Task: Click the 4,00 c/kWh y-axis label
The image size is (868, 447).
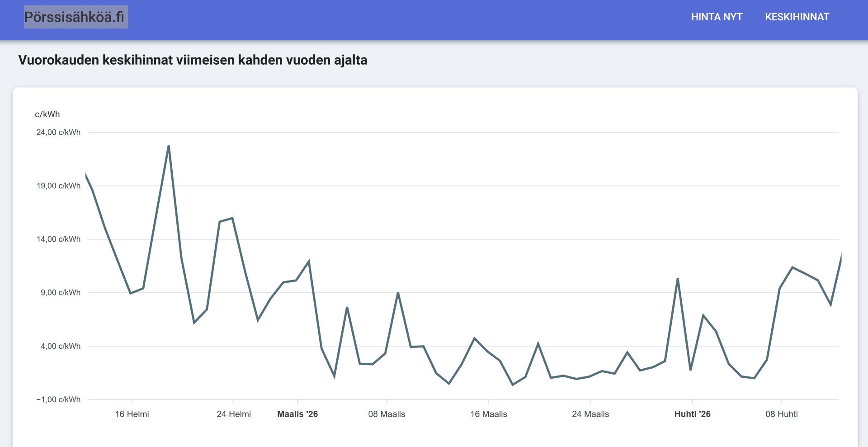Action: click(x=60, y=346)
